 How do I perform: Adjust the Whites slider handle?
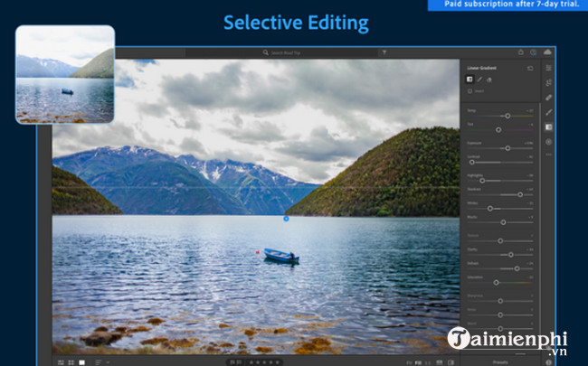(x=490, y=208)
